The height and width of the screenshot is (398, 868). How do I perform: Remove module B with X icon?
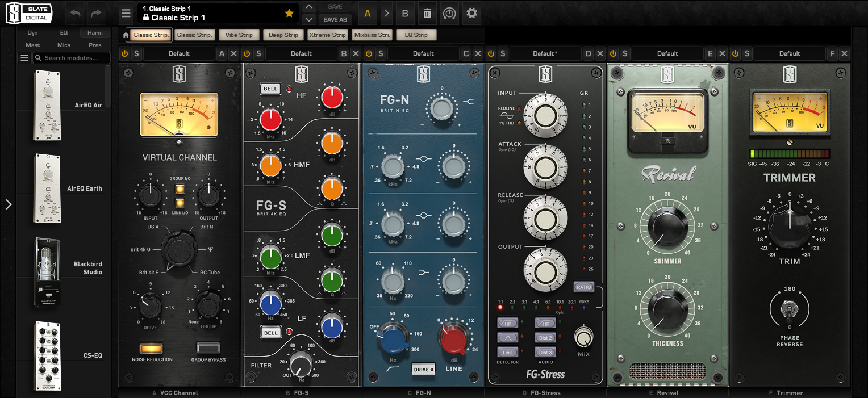(356, 53)
